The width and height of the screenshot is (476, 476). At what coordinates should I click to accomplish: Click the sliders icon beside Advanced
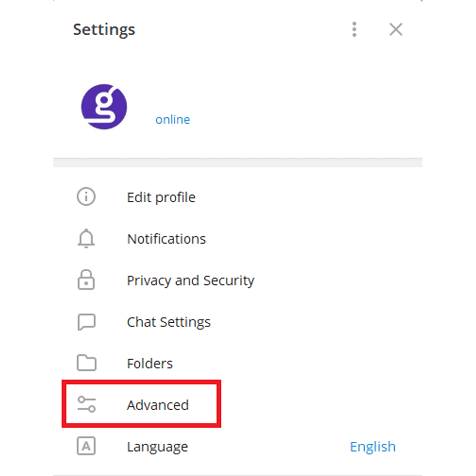click(x=86, y=405)
